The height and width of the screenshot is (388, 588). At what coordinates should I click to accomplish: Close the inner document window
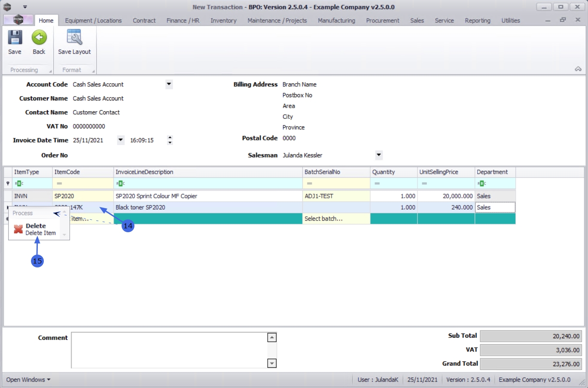578,20
